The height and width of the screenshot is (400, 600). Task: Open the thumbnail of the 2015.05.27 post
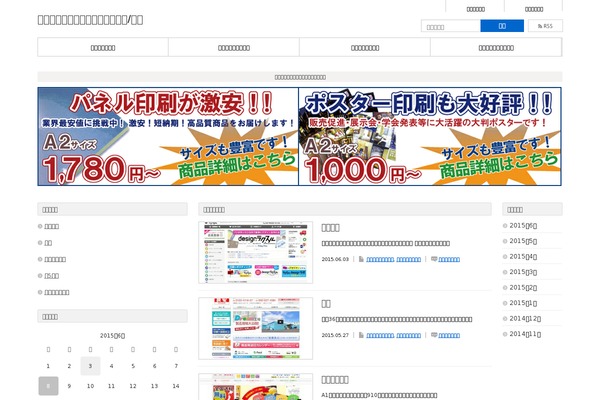[256, 328]
